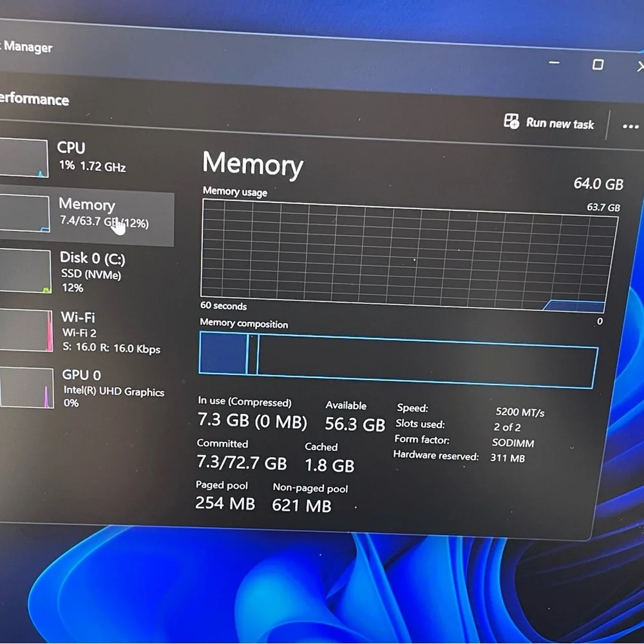
Task: Click the Memory composition bar
Action: tap(397, 360)
